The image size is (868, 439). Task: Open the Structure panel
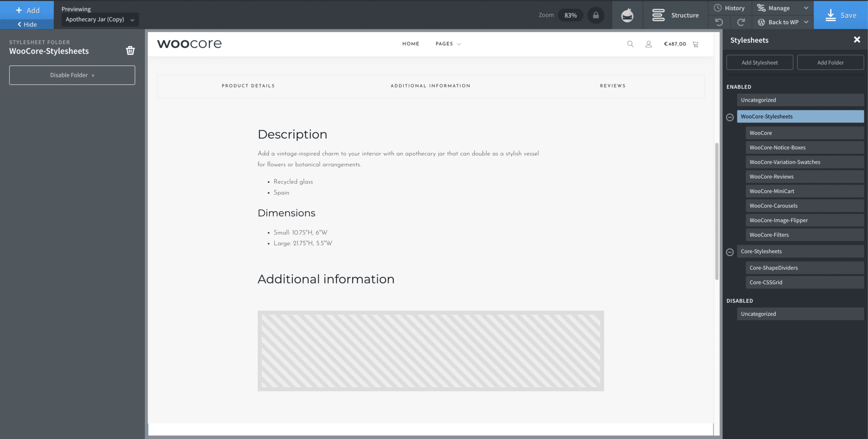[x=676, y=15]
